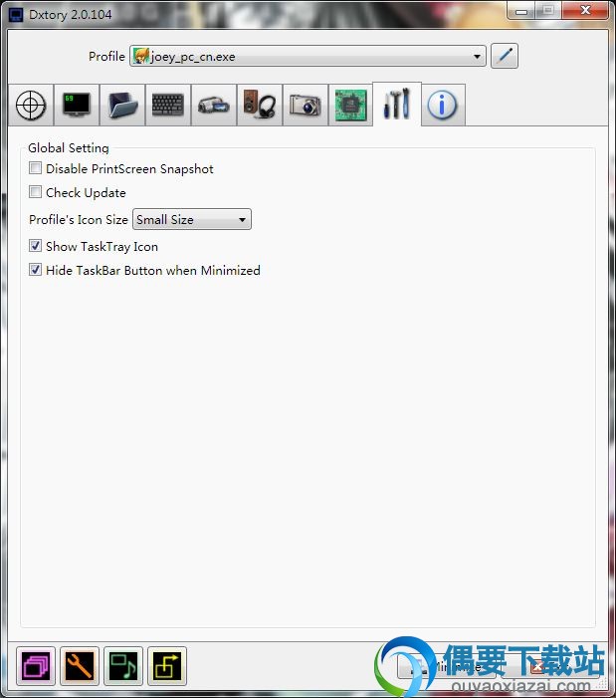Open the Folder settings tab
Viewport: 616px width, 698px height.
122,106
